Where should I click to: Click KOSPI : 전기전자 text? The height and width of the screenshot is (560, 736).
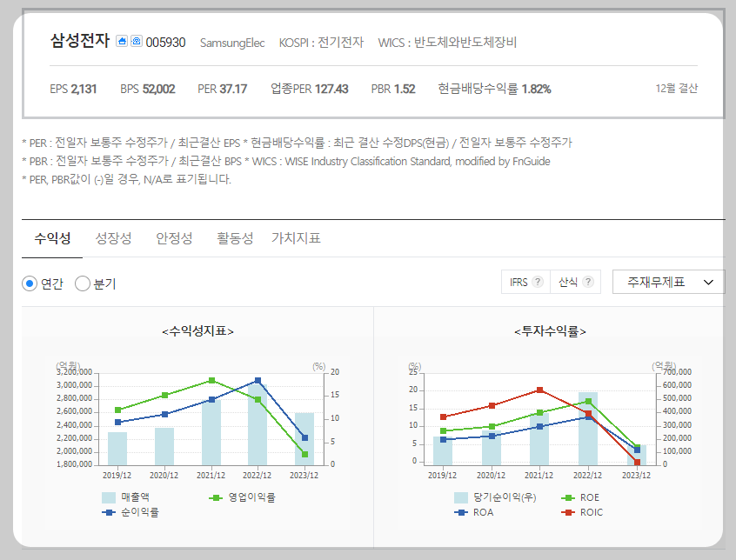(321, 43)
